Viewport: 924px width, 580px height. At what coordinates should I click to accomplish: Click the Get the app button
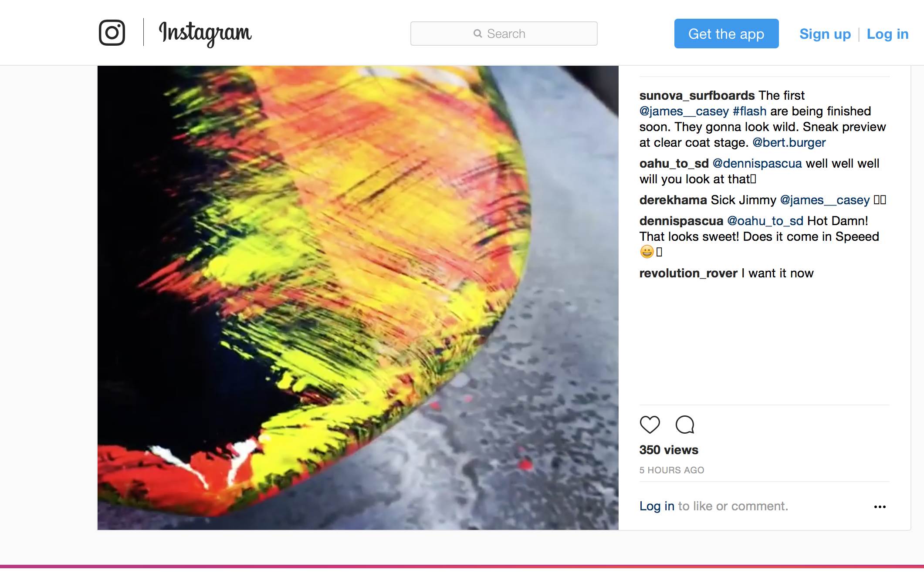pos(726,34)
